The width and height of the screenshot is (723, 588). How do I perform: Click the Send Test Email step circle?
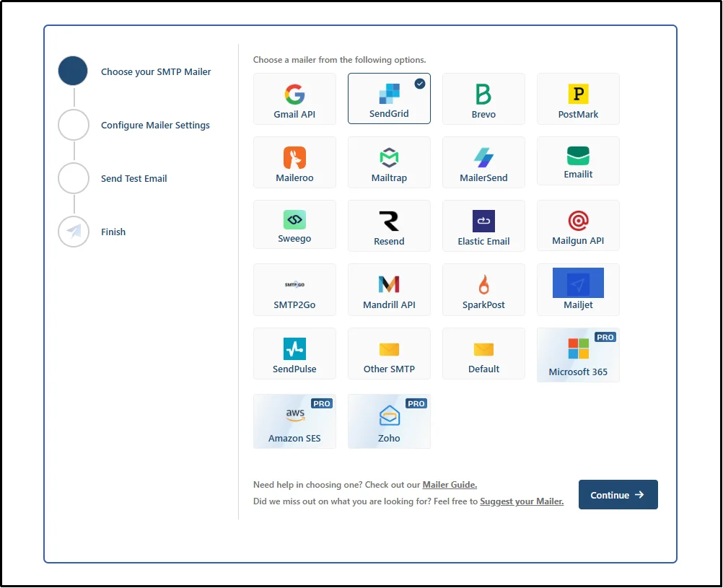coord(74,178)
